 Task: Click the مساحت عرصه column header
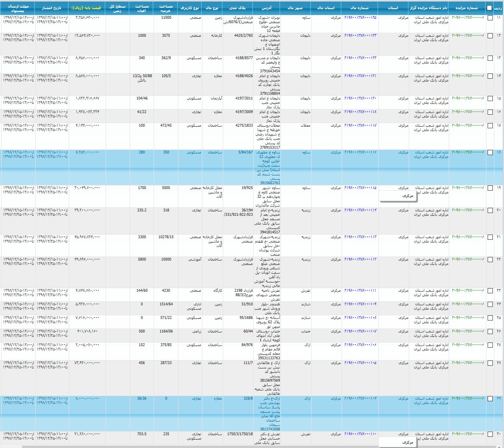click(x=166, y=8)
